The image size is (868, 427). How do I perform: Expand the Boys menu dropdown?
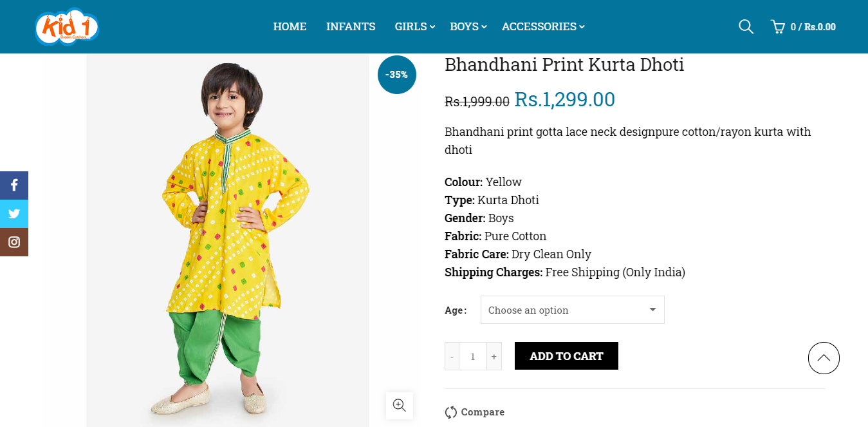(x=484, y=26)
